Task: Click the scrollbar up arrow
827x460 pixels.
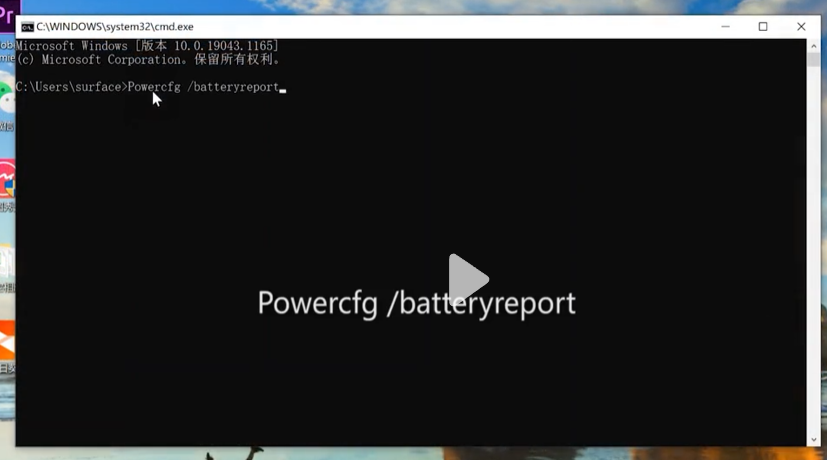Action: click(x=813, y=45)
